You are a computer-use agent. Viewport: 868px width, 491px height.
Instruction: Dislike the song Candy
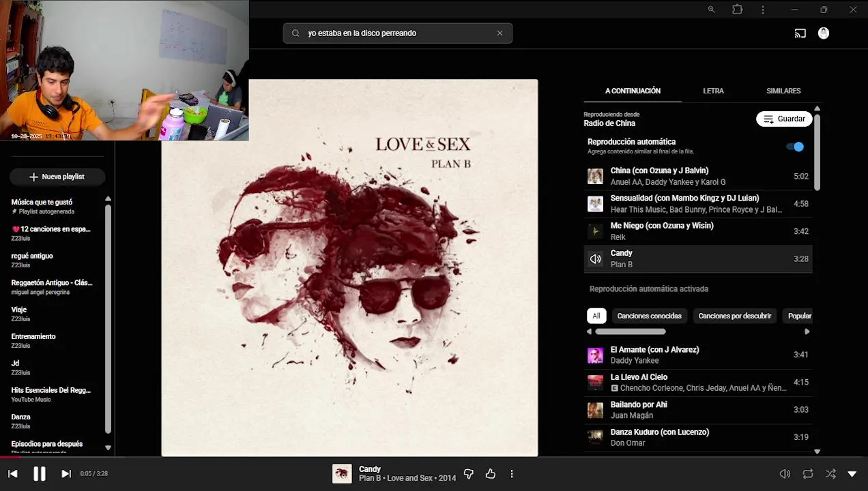(x=469, y=473)
